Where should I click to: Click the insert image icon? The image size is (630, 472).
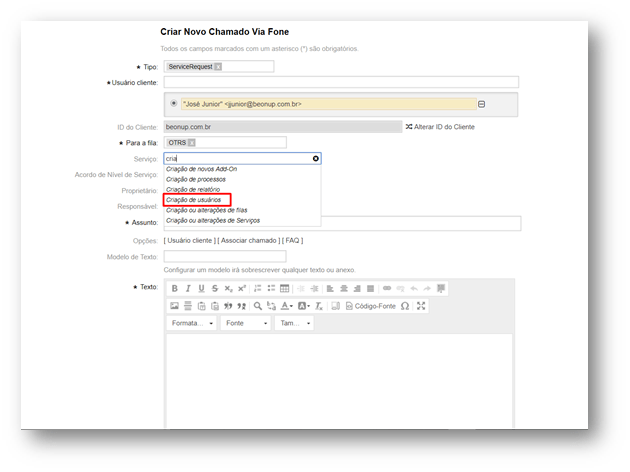pyautogui.click(x=174, y=306)
